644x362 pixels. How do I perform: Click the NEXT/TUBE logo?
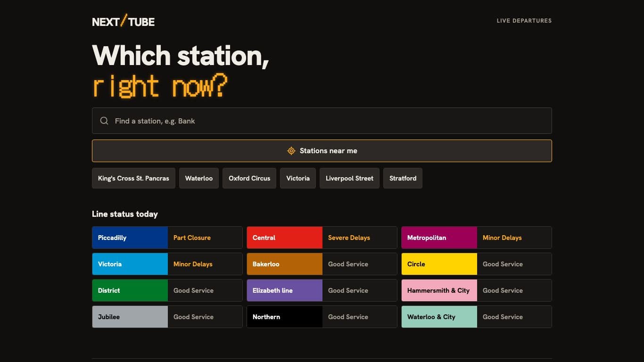pos(123,21)
